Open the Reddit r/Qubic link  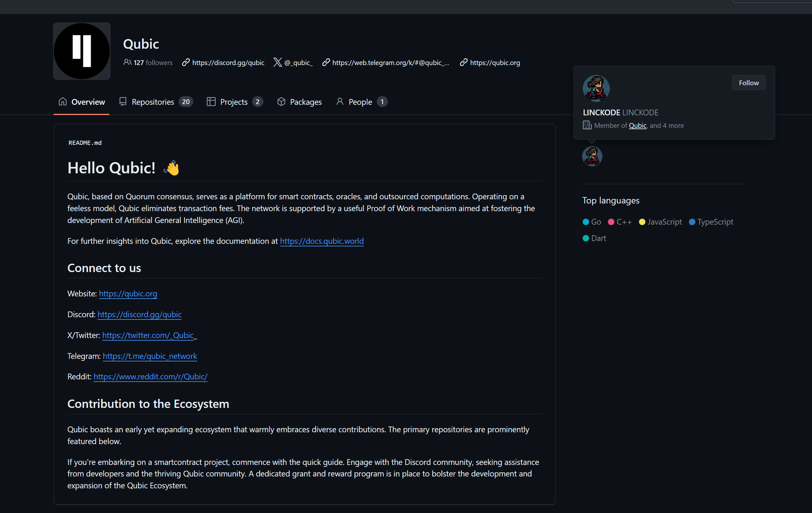pos(150,376)
